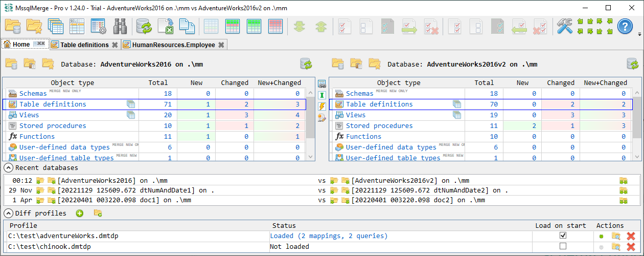The width and height of the screenshot is (644, 256).
Task: Close the HumanResources.Employee tab
Action: [221, 45]
